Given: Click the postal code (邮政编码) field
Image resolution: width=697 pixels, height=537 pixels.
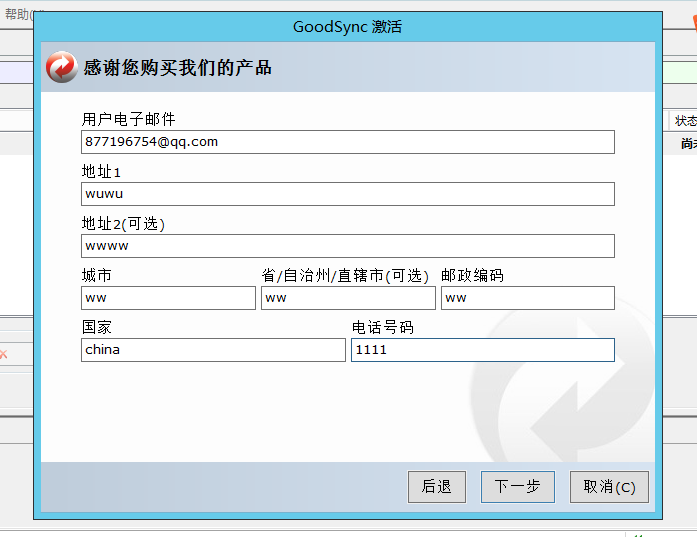Looking at the screenshot, I should pyautogui.click(x=528, y=298).
